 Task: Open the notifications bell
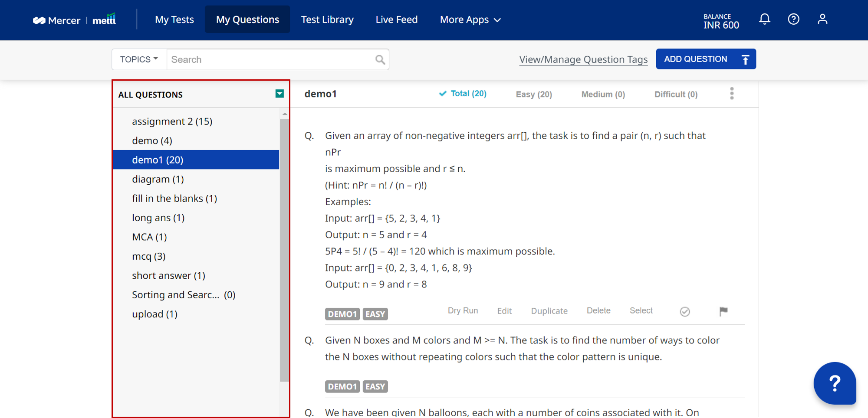click(765, 19)
